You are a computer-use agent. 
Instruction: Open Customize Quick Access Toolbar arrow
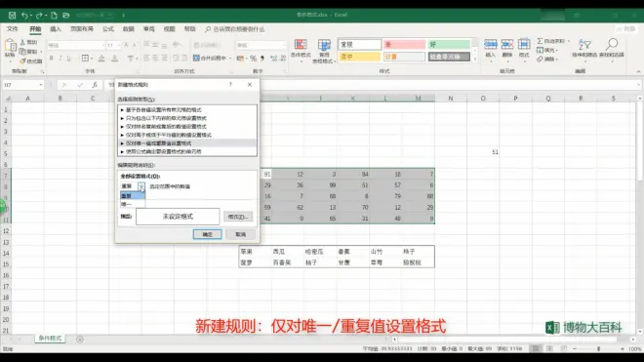[123, 16]
